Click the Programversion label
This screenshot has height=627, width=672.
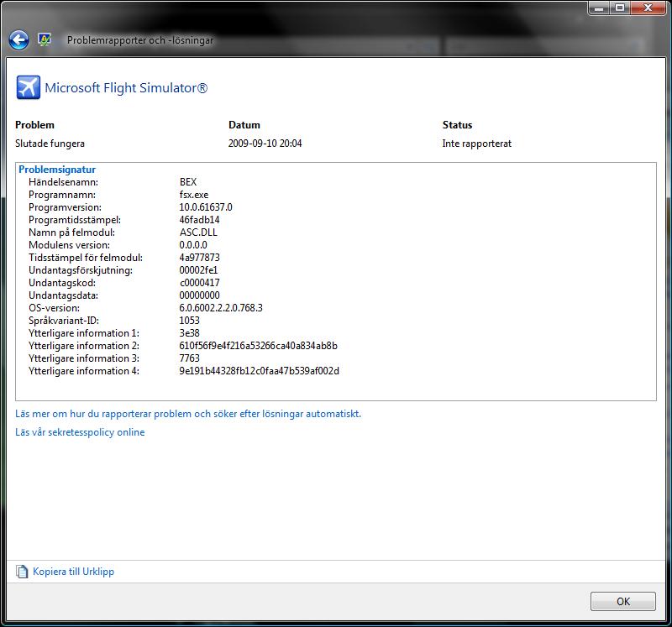tap(66, 207)
